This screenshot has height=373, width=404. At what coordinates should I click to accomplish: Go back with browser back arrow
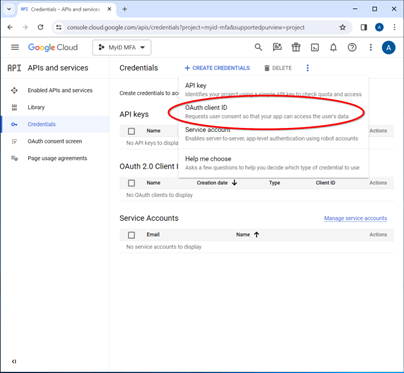click(x=10, y=27)
